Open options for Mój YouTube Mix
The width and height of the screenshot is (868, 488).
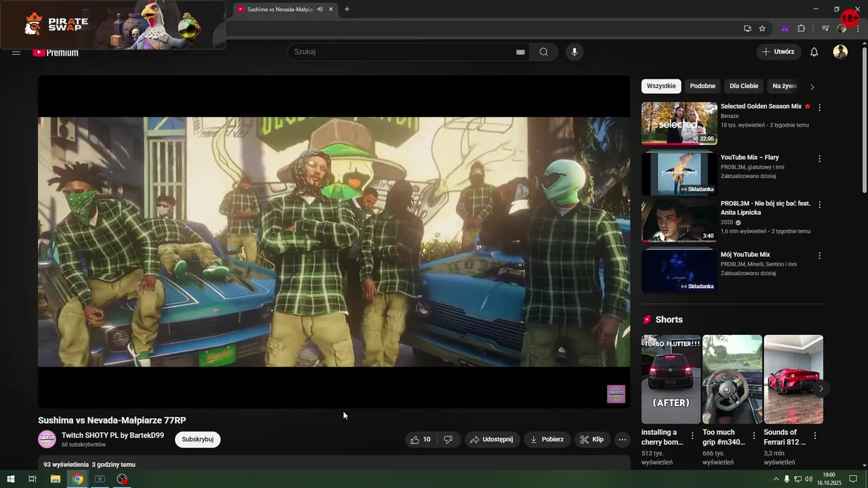(819, 256)
